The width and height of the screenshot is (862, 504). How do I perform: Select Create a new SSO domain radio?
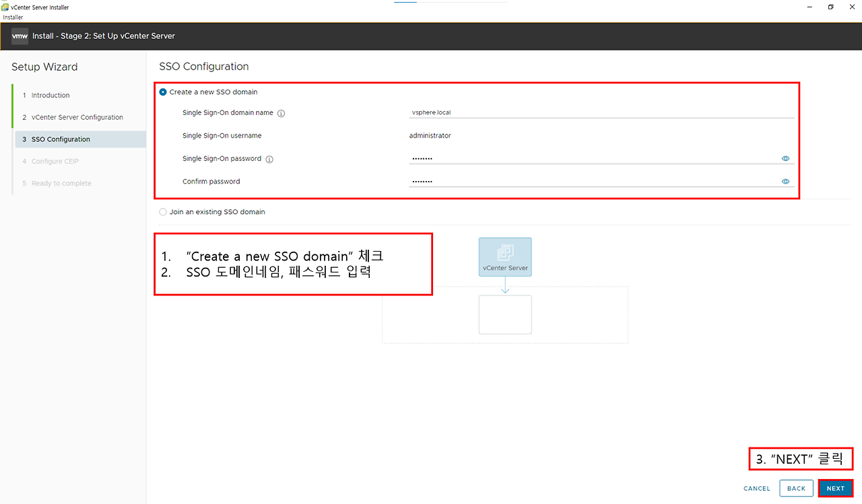point(163,92)
